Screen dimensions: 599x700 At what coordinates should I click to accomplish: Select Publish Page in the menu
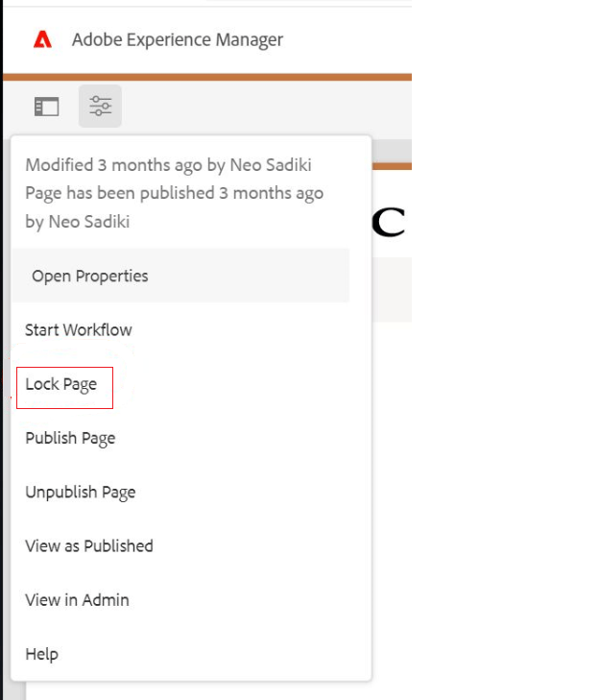70,439
